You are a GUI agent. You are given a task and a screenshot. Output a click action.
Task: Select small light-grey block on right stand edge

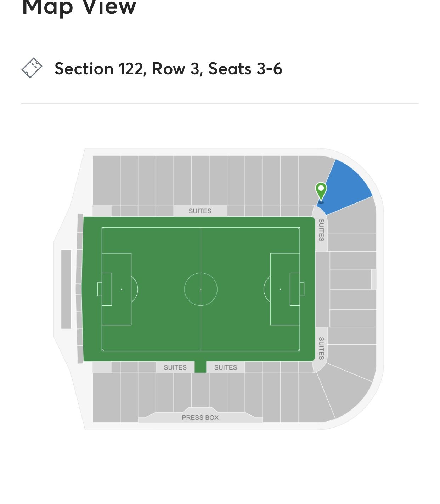point(374,279)
